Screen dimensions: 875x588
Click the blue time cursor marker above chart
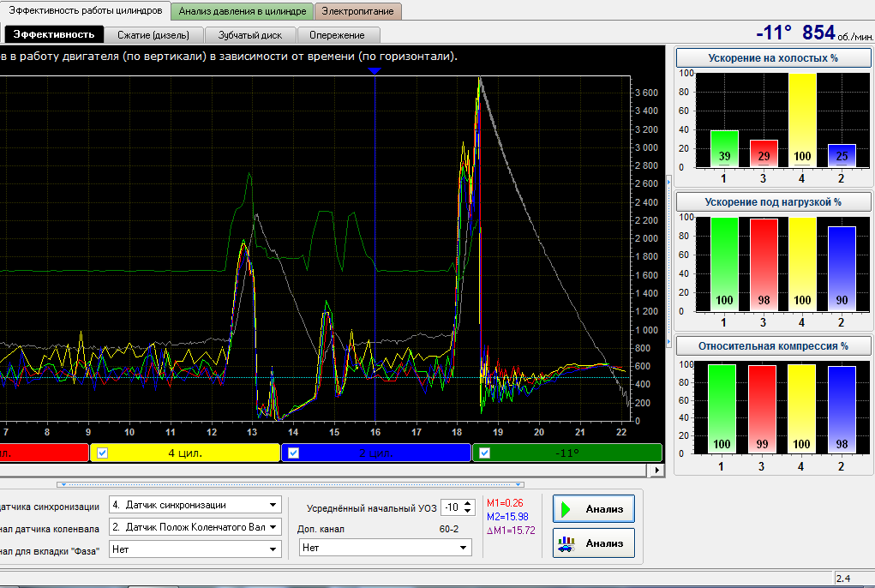click(375, 71)
